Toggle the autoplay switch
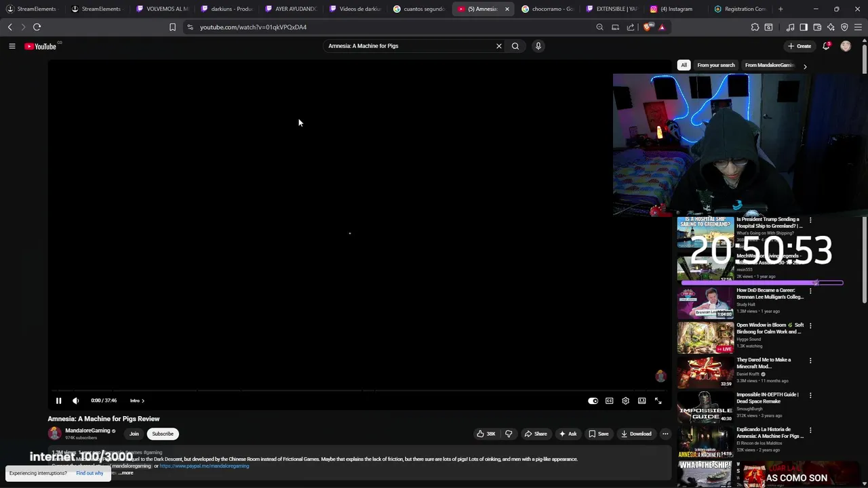Image resolution: width=868 pixels, height=488 pixels. (x=593, y=401)
